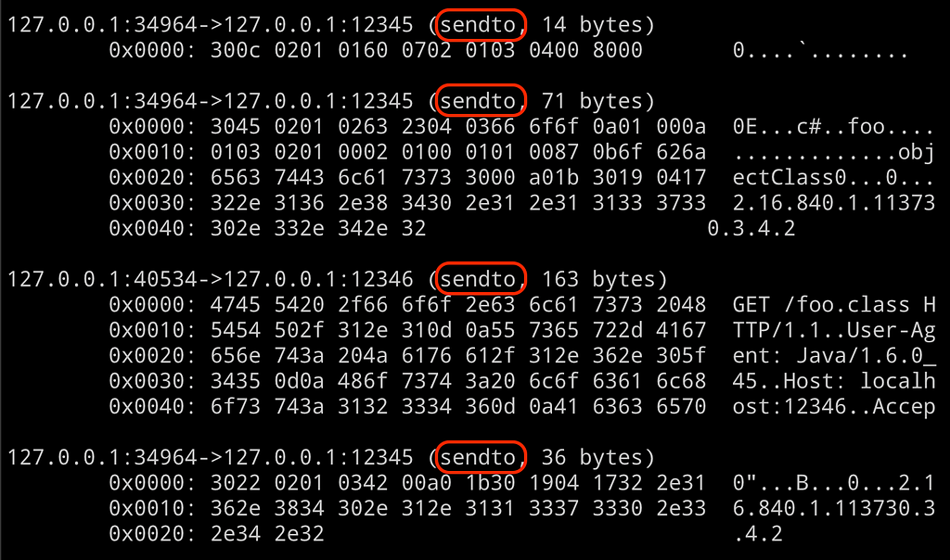This screenshot has width=950, height=560.
Task: Click the 'TTP/1.1..User-Ag' ASCII text
Action: point(834,330)
